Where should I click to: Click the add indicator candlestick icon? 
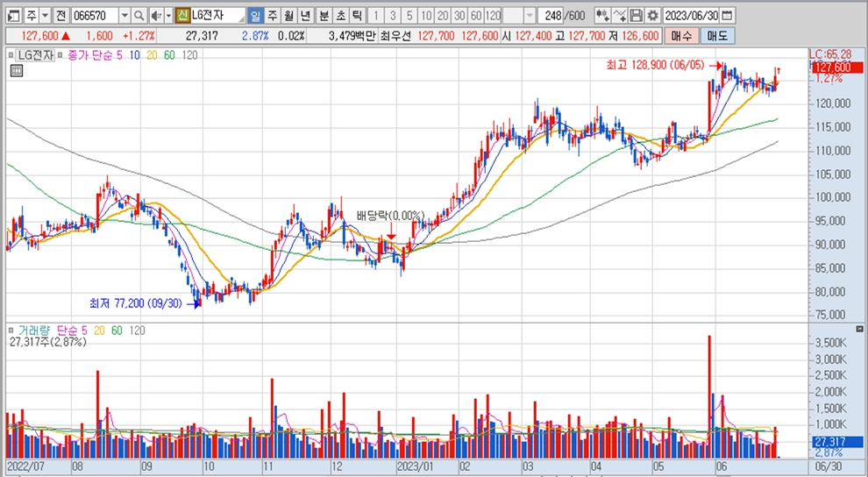point(602,16)
